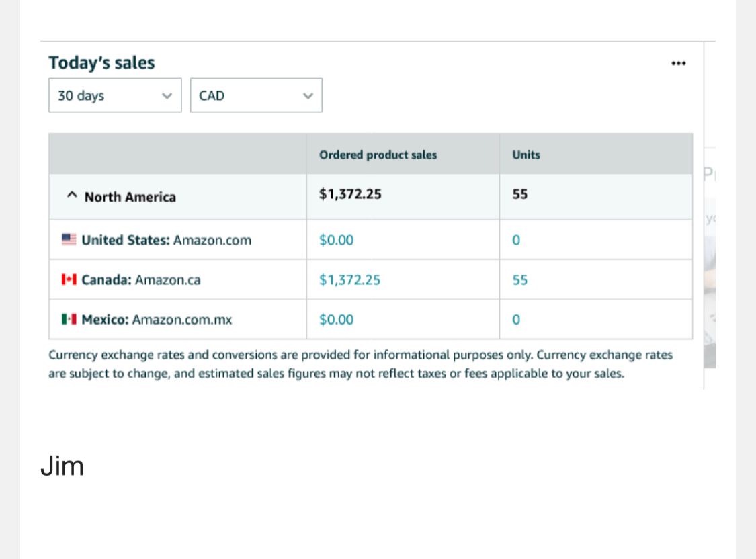Open Canada $1,372.25 sales link
Image resolution: width=756 pixels, height=559 pixels.
349,279
